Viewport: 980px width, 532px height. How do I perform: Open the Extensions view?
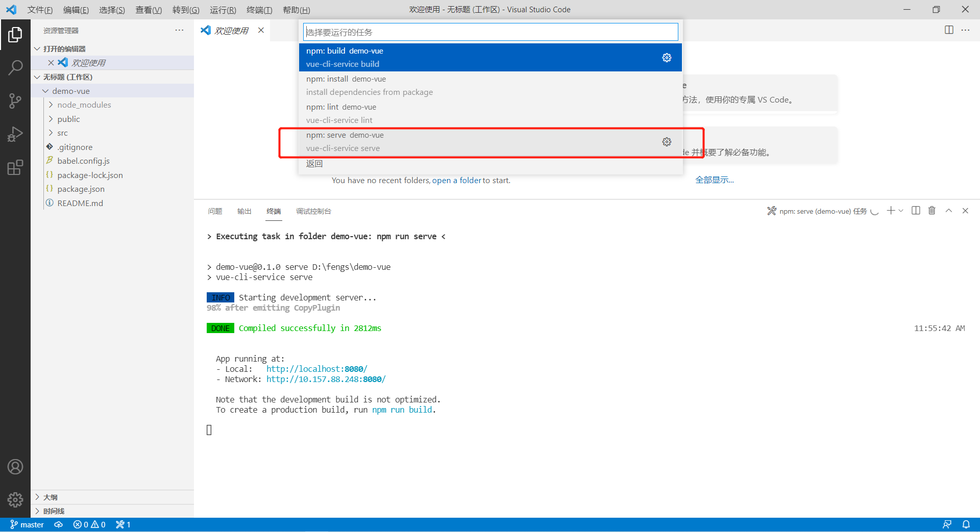(15, 167)
